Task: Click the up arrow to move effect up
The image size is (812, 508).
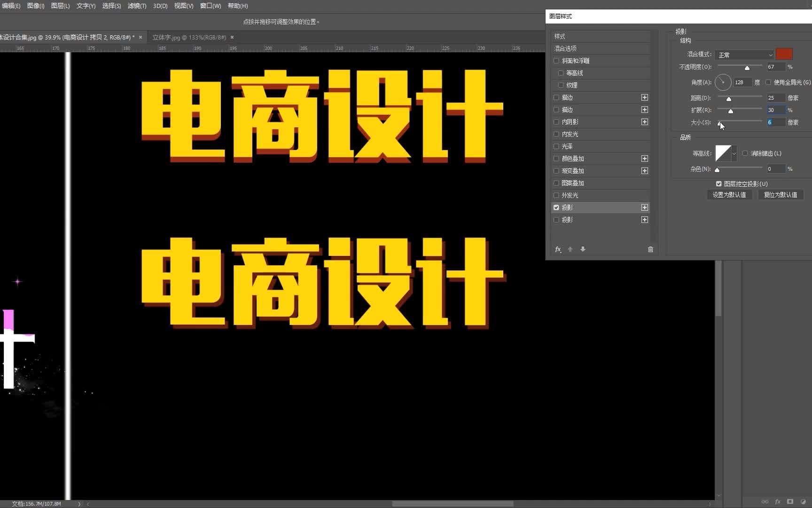Action: [x=570, y=249]
